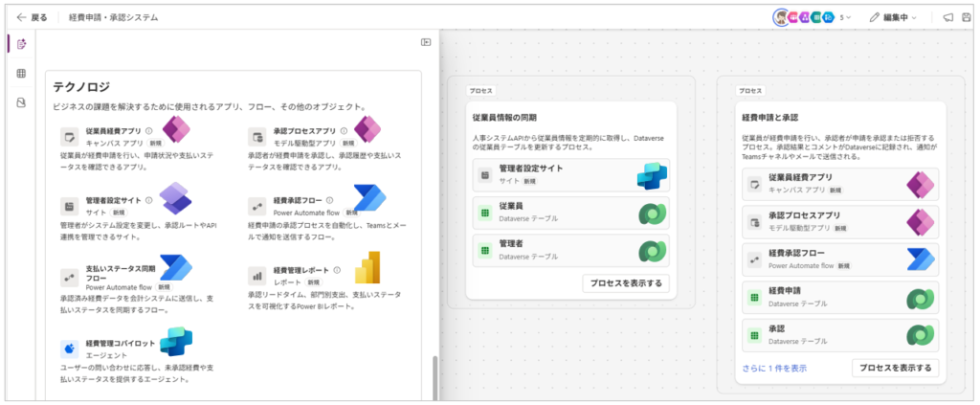Show info for 承認プロセスアプリ in the テクノロジ list
The width and height of the screenshot is (980, 405).
[x=344, y=132]
